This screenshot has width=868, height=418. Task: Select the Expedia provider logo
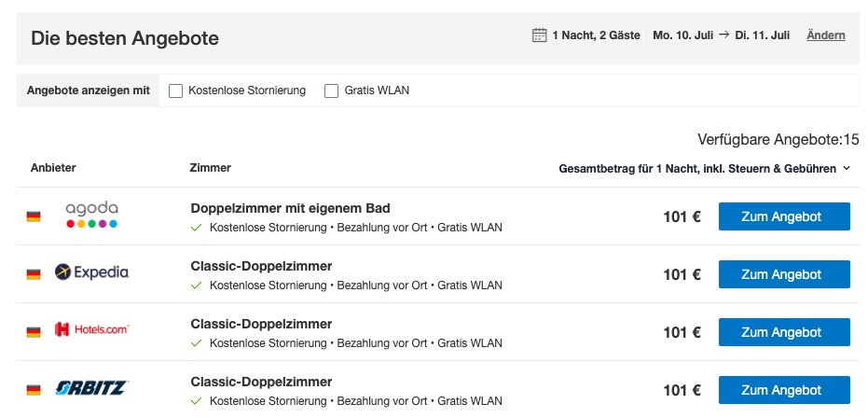point(92,272)
